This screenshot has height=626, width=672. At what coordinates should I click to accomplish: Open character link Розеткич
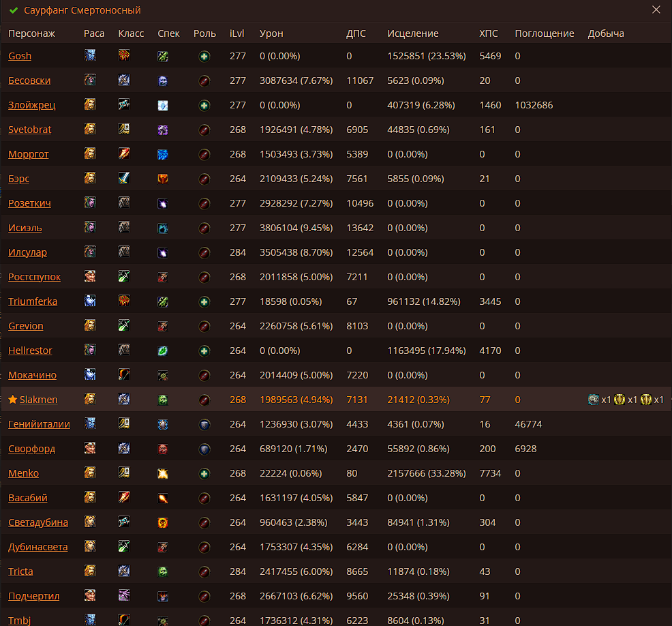coord(29,203)
